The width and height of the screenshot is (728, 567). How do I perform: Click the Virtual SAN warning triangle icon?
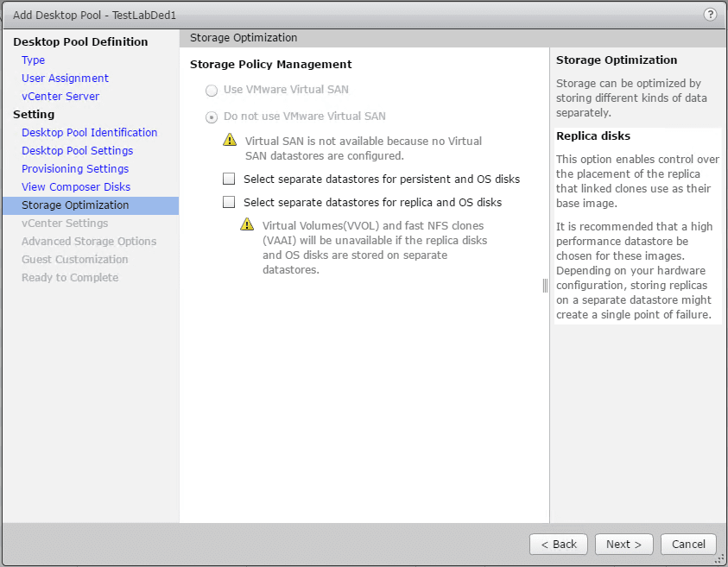click(x=229, y=140)
